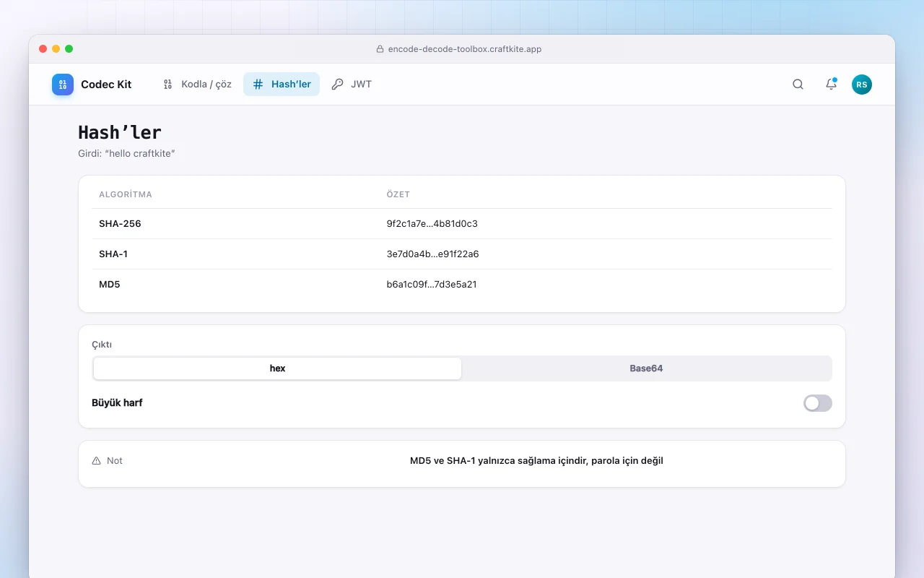Open search with the magnifier icon
Viewport: 924px width, 578px height.
click(798, 85)
